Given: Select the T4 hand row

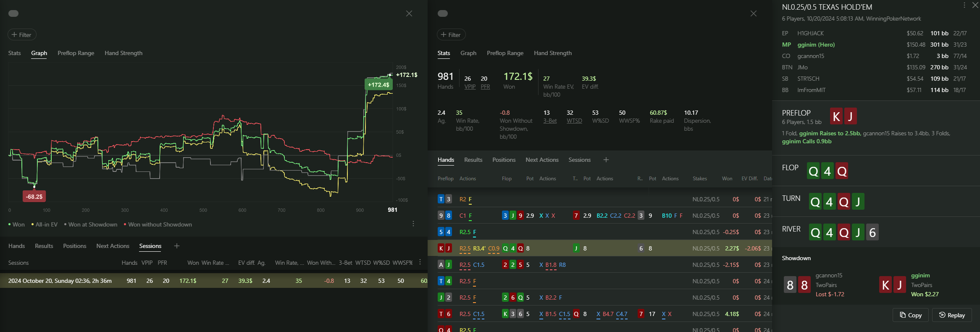Looking at the screenshot, I should point(600,281).
